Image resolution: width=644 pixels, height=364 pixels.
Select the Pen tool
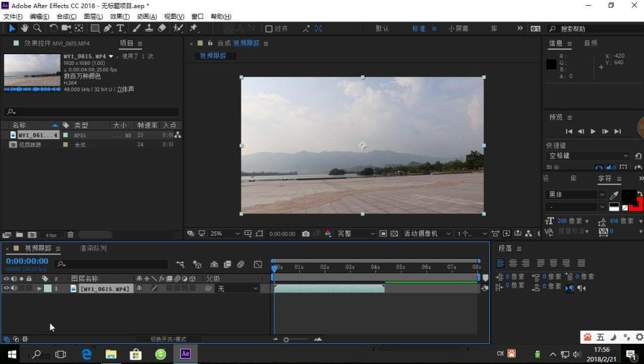tap(108, 28)
